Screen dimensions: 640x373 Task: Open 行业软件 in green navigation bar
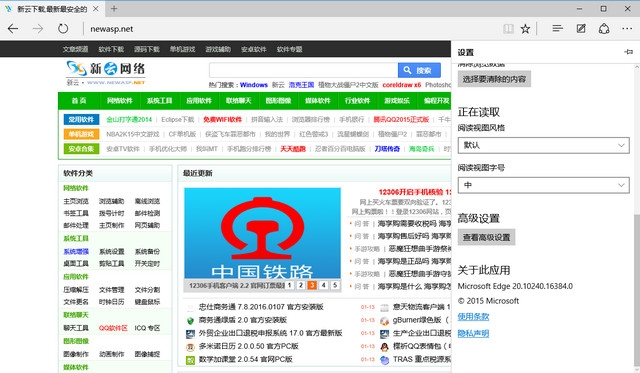pos(357,101)
